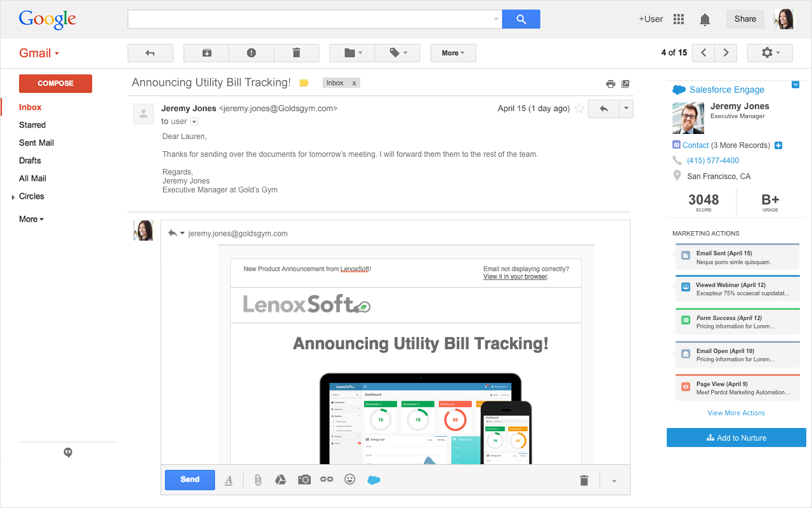Screen dimensions: 812x508
Task: Open the More actions dropdown in toolbar
Action: [x=453, y=53]
